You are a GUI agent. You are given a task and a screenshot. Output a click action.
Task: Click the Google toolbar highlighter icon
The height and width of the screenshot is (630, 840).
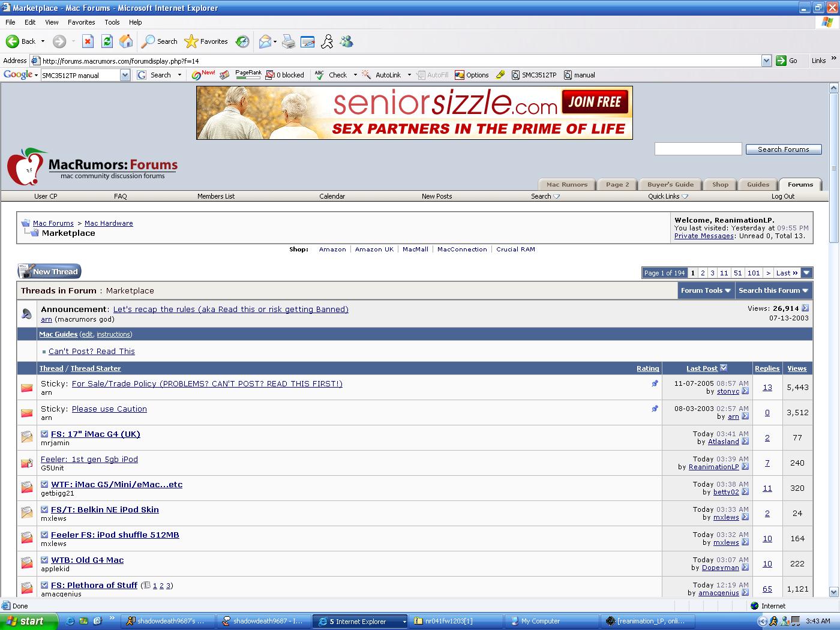[x=500, y=75]
